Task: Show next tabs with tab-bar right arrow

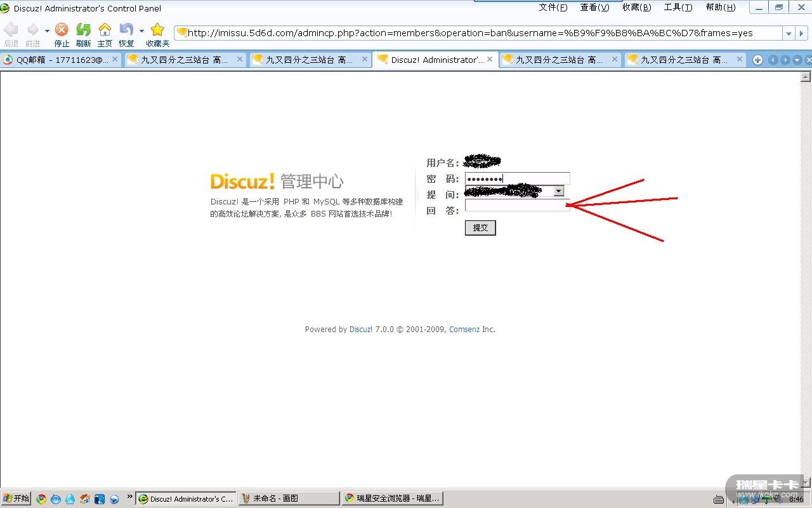Action: (x=785, y=60)
